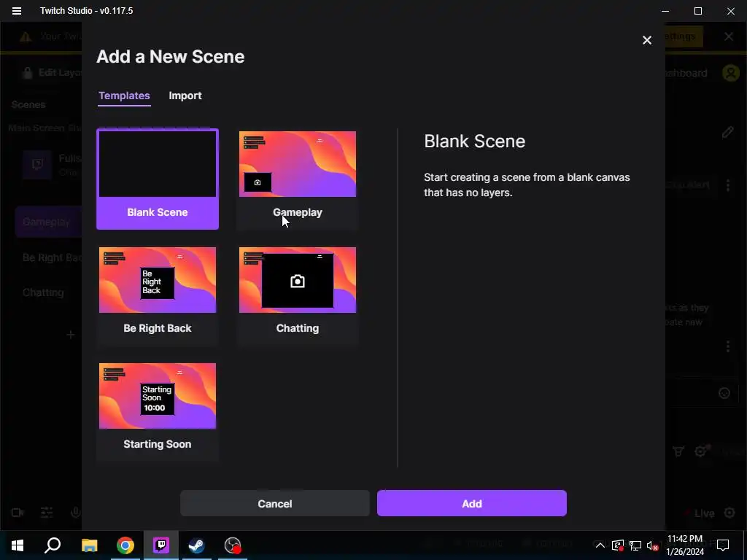Click the Blank Scene description heading
This screenshot has height=560, width=747.
coord(474,141)
